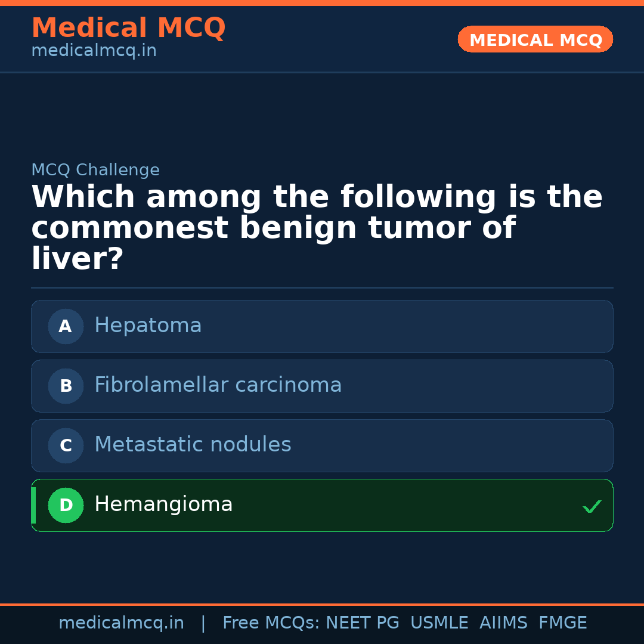
Task: Click the MCQ Challenge label
Action: [x=95, y=170]
